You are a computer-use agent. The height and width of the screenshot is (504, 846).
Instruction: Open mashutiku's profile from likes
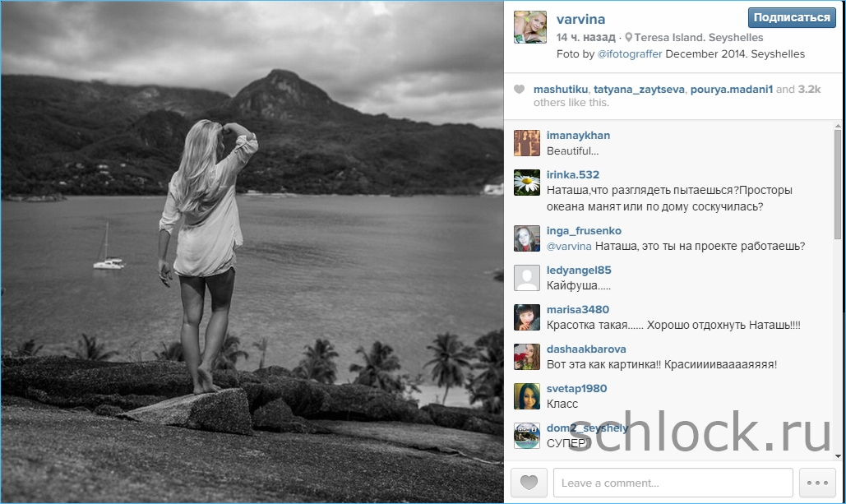(x=561, y=90)
